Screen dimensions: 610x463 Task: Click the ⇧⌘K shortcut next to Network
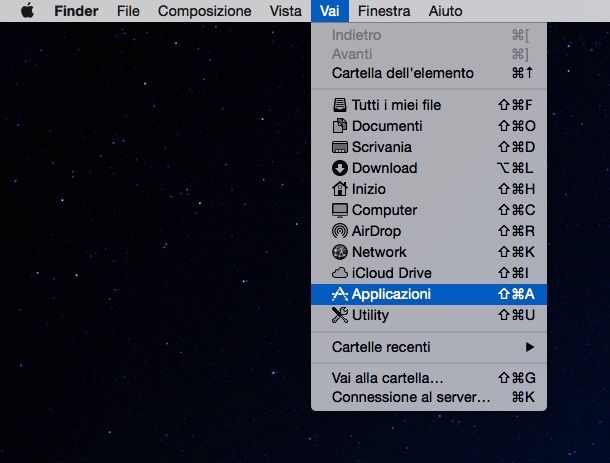[x=516, y=252]
